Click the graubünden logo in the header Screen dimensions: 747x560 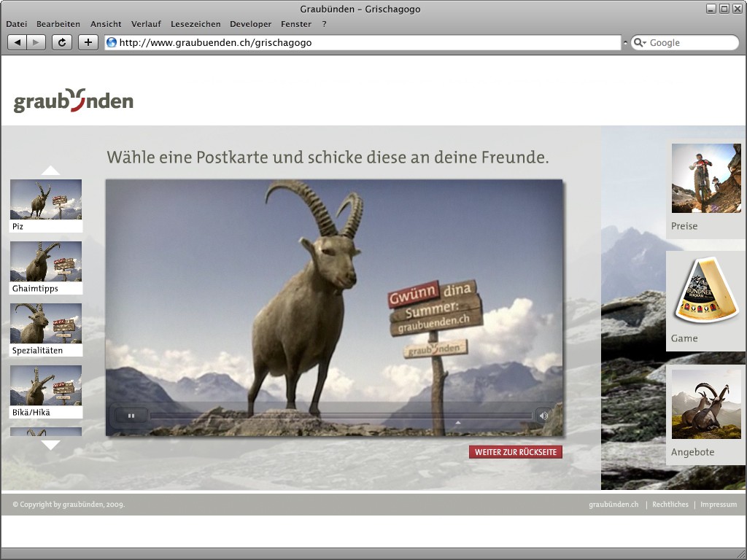74,101
